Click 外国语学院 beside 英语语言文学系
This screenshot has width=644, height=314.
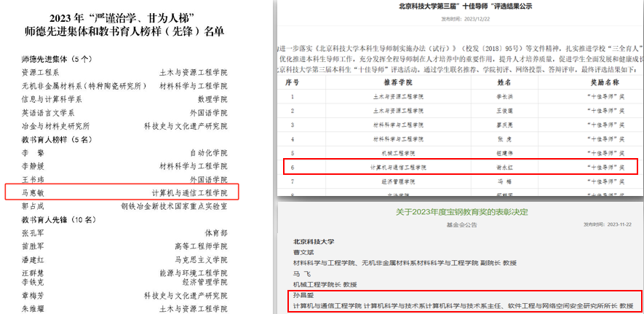pos(209,113)
